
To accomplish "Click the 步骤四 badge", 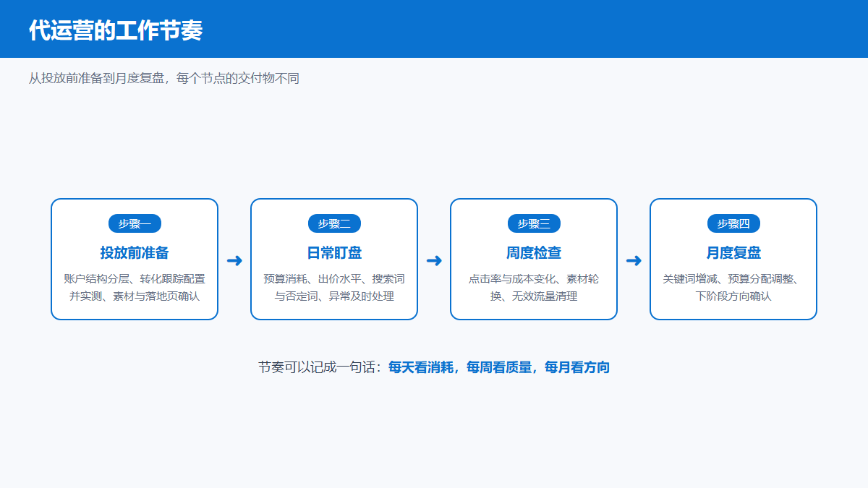I will (x=733, y=223).
